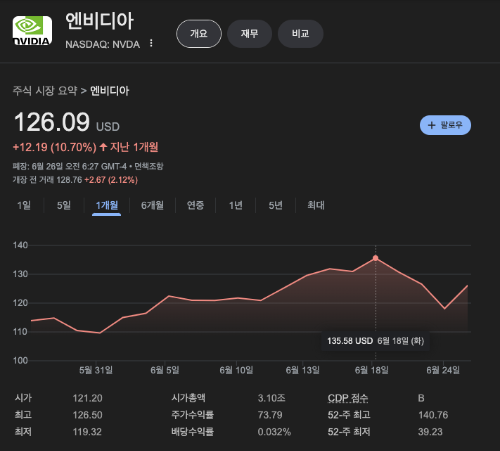Select the 개요 overview tab
Viewport: 500px width, 451px height.
coord(199,34)
